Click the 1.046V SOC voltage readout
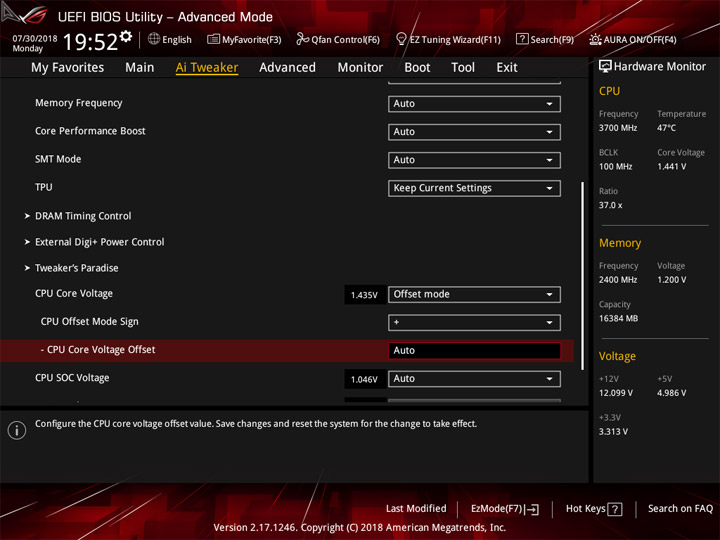 click(x=364, y=379)
